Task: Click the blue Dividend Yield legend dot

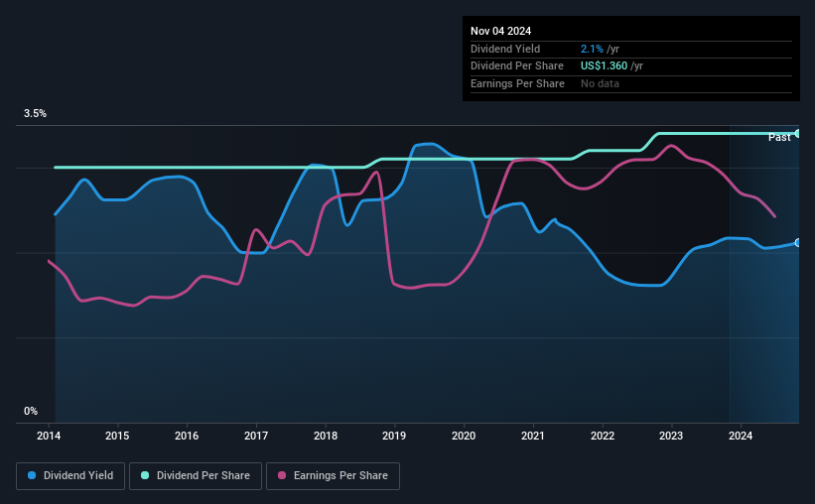Action: coord(32,475)
